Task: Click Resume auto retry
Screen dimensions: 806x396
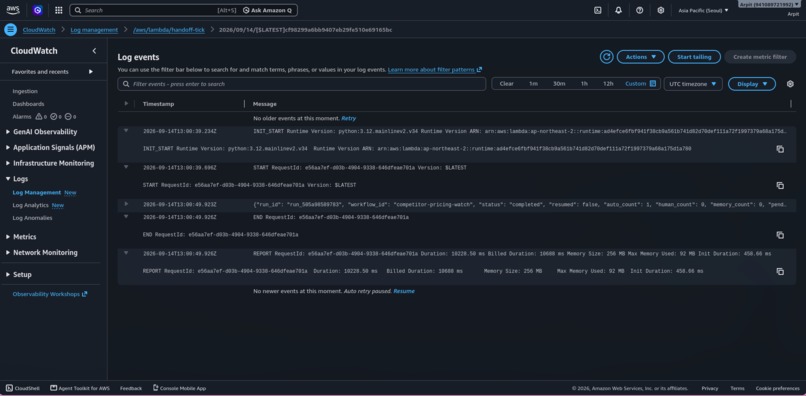Action: 404,291
